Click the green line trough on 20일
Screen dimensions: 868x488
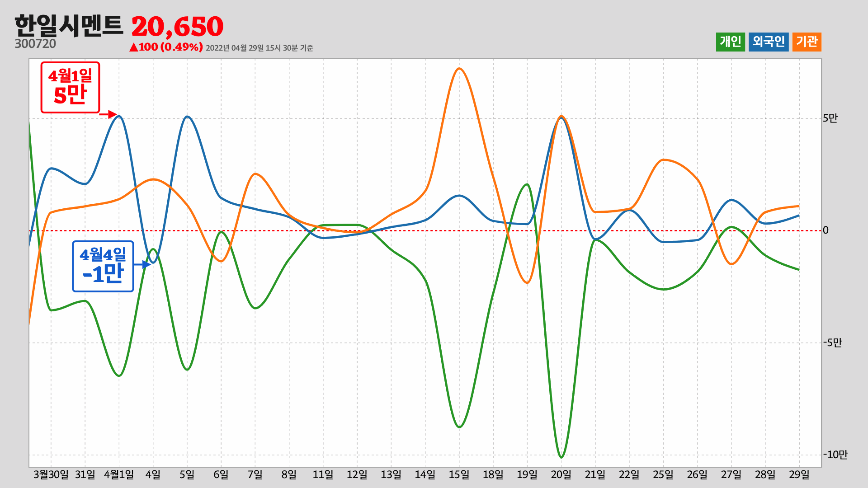pyautogui.click(x=561, y=457)
